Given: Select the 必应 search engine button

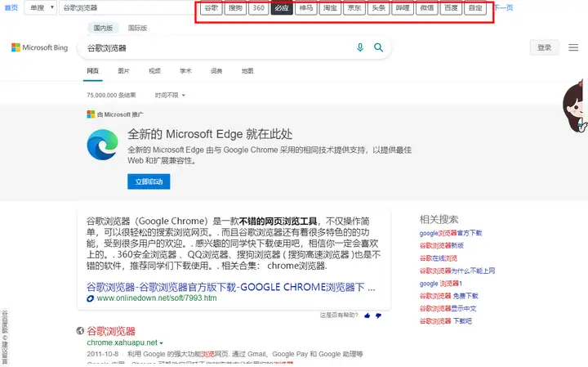Looking at the screenshot, I should [x=282, y=8].
